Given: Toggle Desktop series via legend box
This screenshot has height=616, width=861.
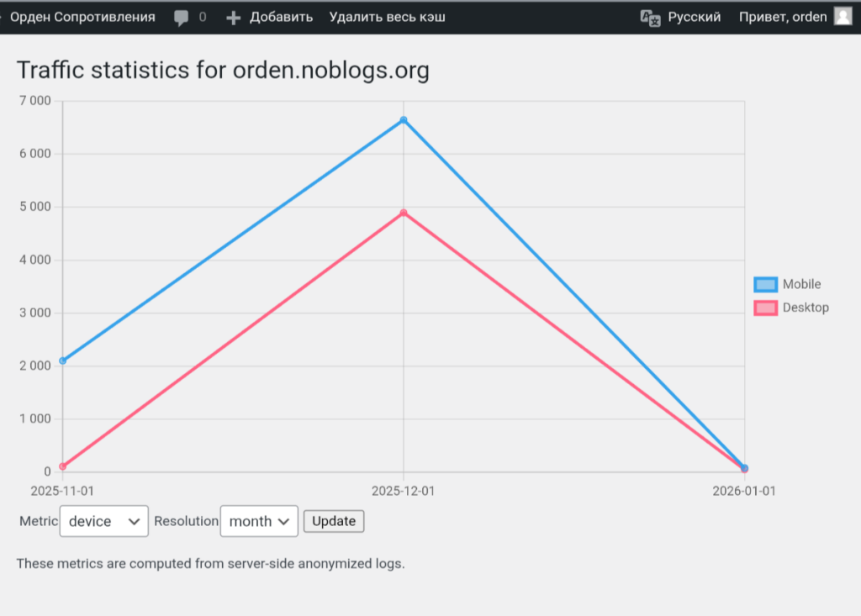Looking at the screenshot, I should (765, 308).
